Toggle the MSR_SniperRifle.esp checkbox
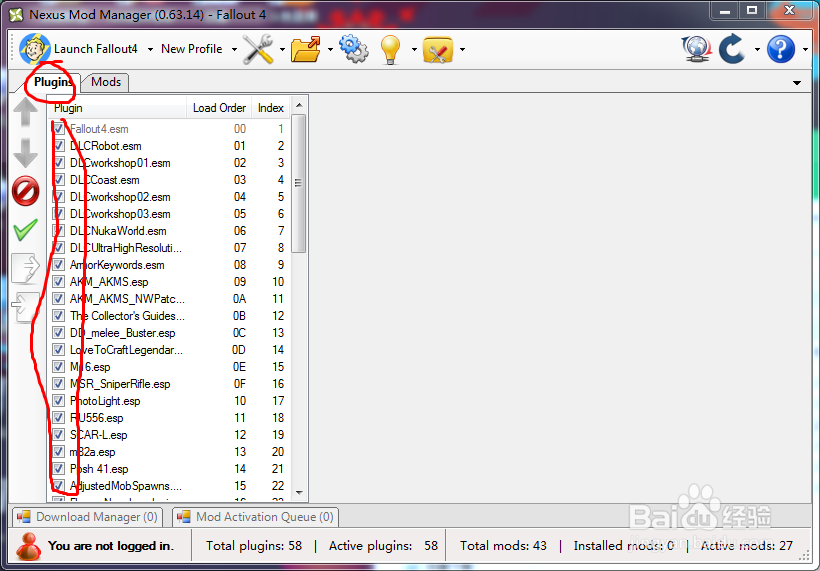The height and width of the screenshot is (571, 820). click(59, 384)
